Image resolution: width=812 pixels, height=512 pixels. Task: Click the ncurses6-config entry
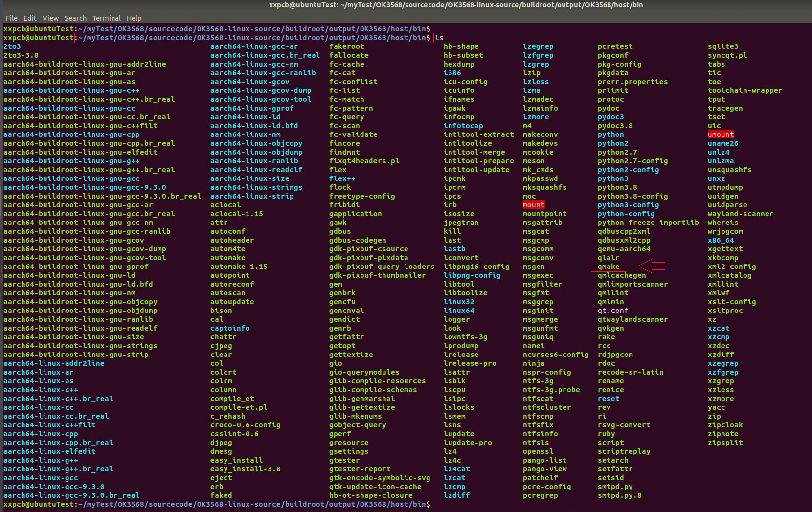click(556, 355)
